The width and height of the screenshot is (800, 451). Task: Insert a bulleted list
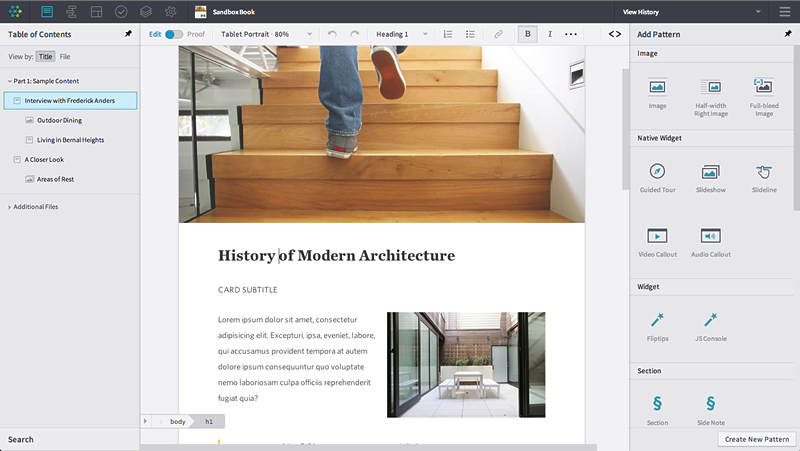click(470, 34)
